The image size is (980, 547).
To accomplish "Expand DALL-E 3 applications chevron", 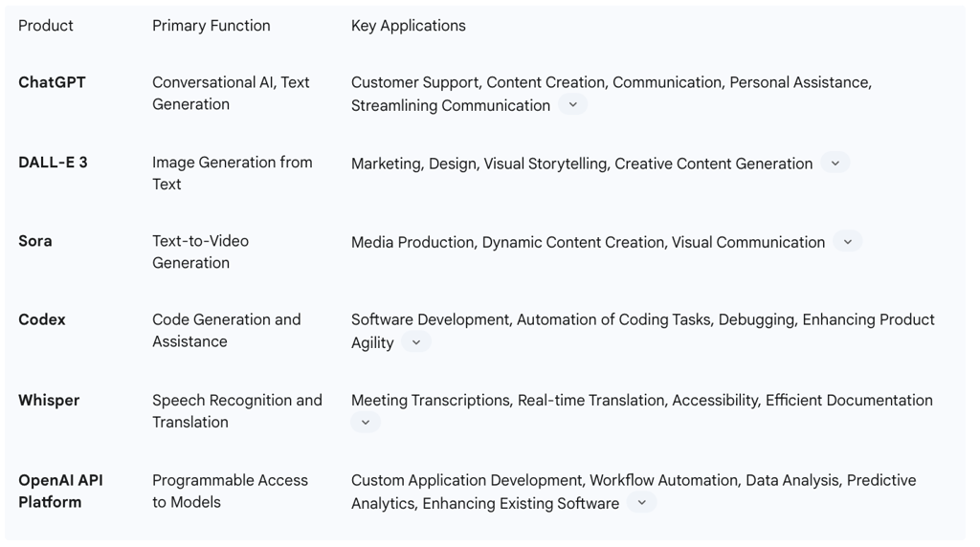I will coord(835,163).
